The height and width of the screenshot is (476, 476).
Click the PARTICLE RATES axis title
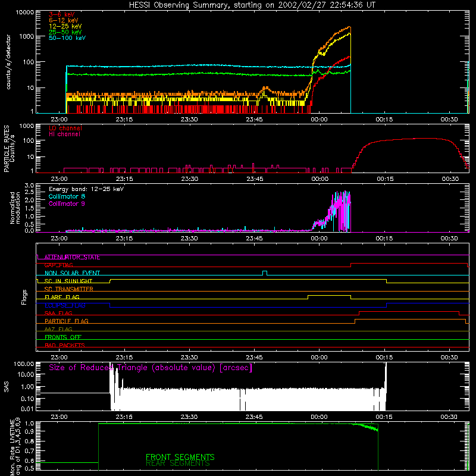(7, 148)
